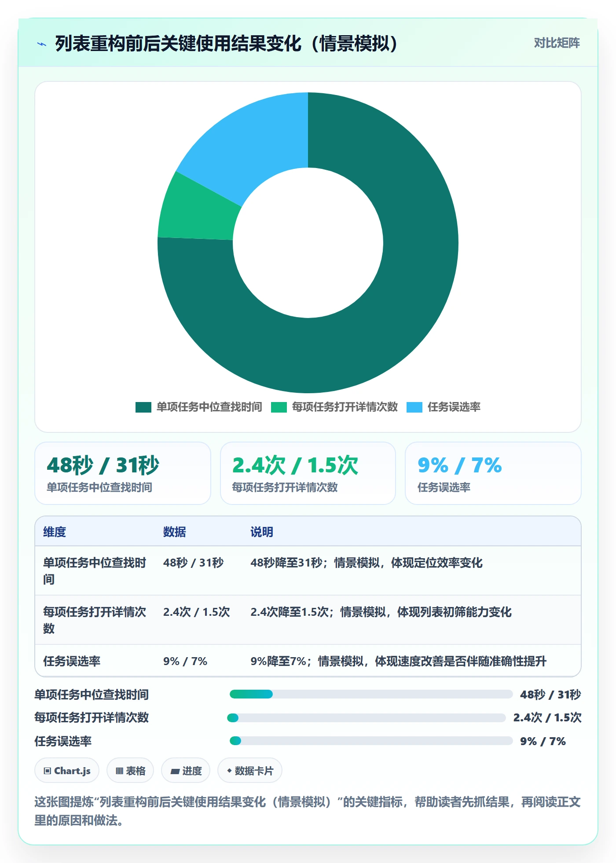Image resolution: width=616 pixels, height=863 pixels.
Task: Click the table data cell 48秒 / 31秒
Action: 194,563
